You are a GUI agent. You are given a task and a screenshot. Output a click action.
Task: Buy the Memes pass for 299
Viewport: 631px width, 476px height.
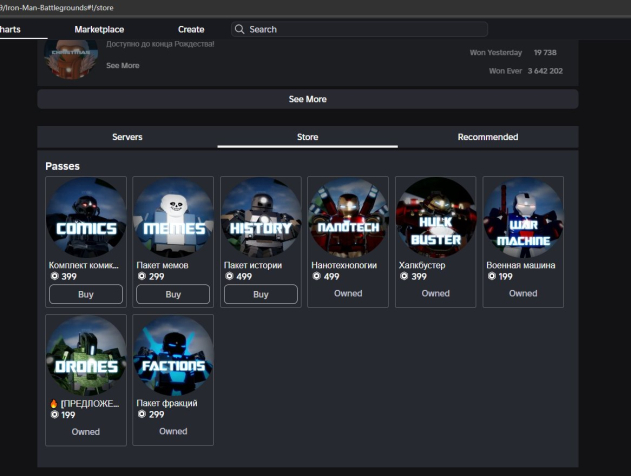click(x=173, y=294)
